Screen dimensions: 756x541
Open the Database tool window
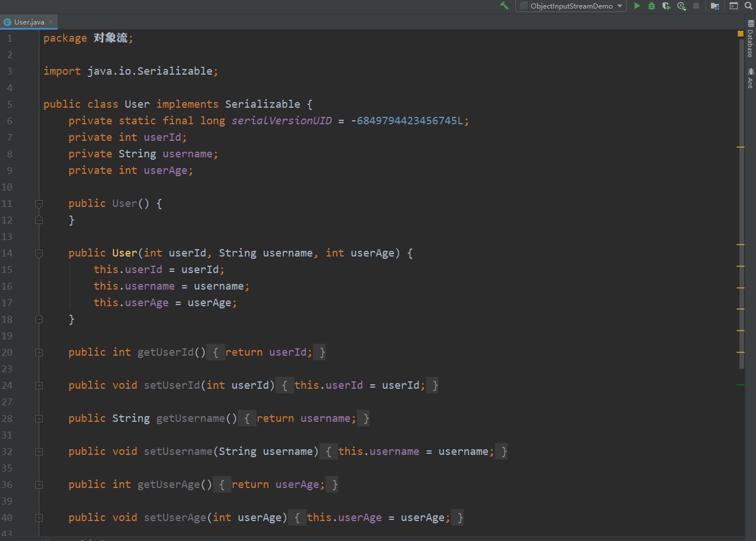[750, 39]
